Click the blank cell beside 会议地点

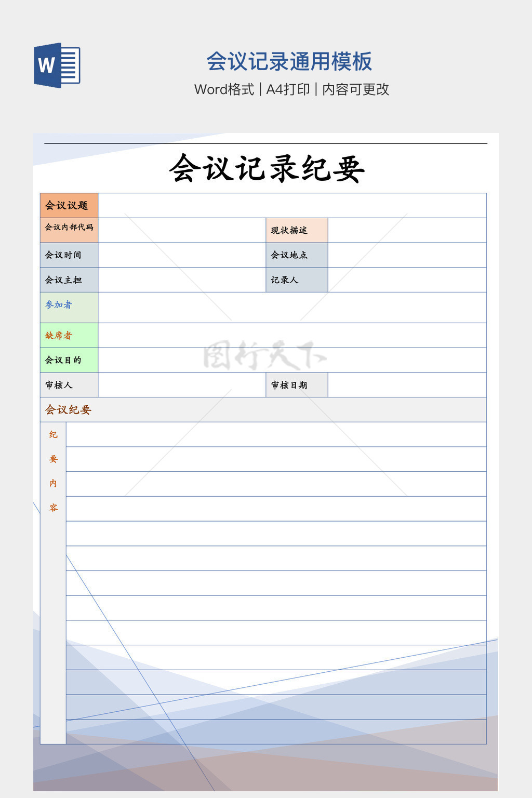coord(407,255)
